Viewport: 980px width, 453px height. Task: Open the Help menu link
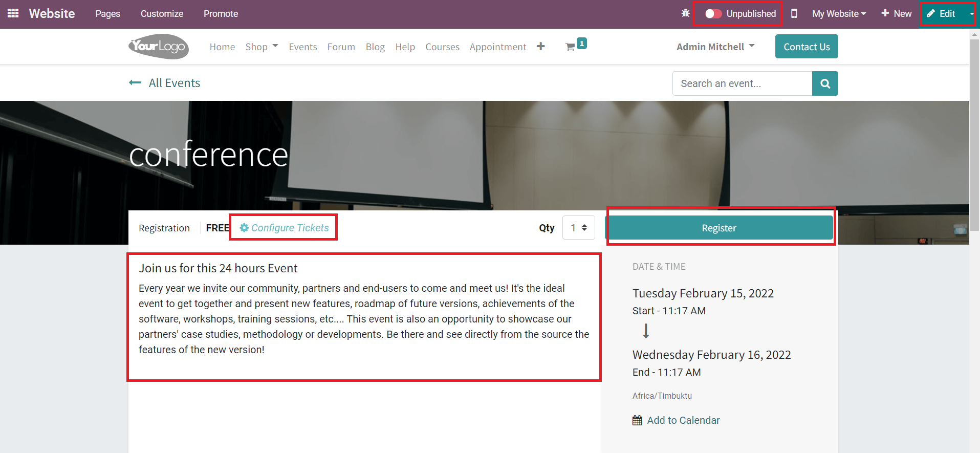click(405, 47)
